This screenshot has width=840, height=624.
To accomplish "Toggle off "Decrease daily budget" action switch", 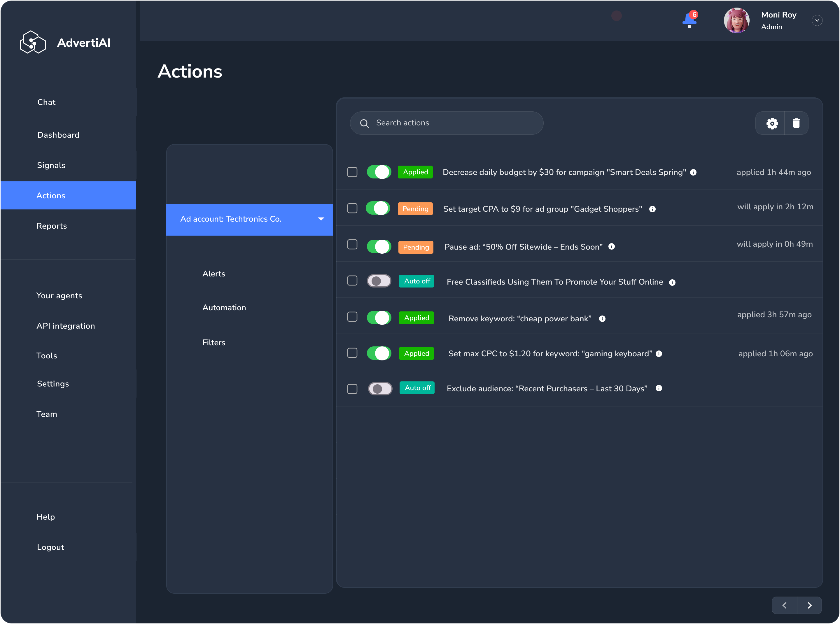I will [x=379, y=172].
